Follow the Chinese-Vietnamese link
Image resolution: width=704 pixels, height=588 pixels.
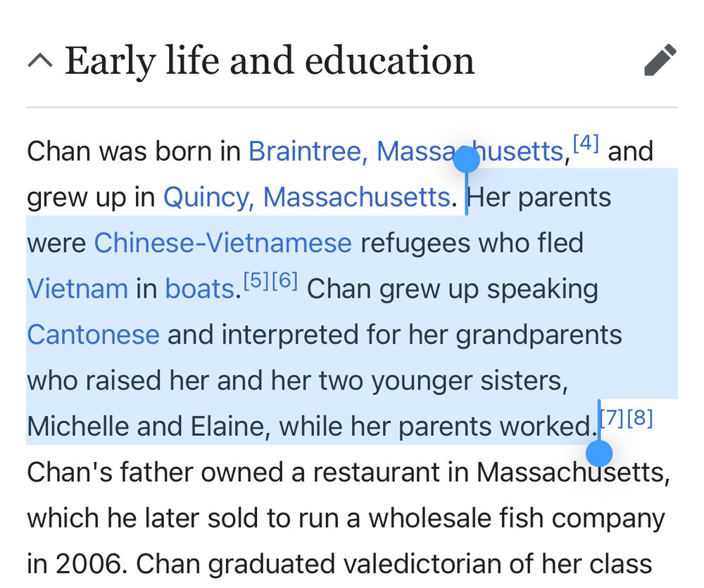pos(222,243)
